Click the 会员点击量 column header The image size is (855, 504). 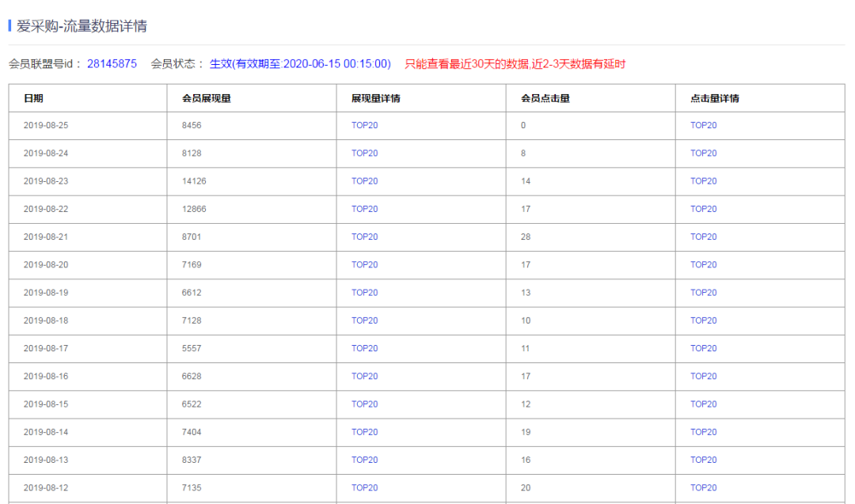tap(545, 98)
